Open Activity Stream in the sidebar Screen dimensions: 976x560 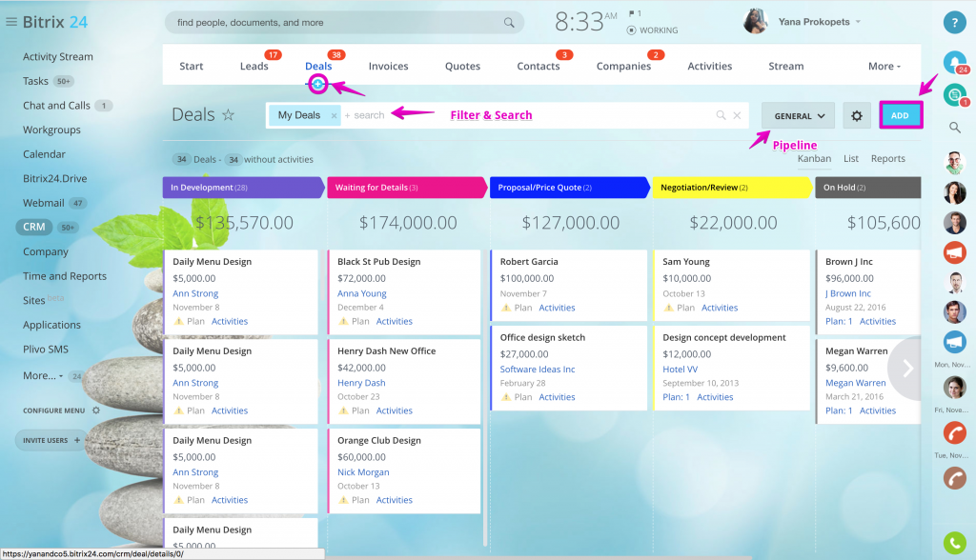tap(58, 56)
